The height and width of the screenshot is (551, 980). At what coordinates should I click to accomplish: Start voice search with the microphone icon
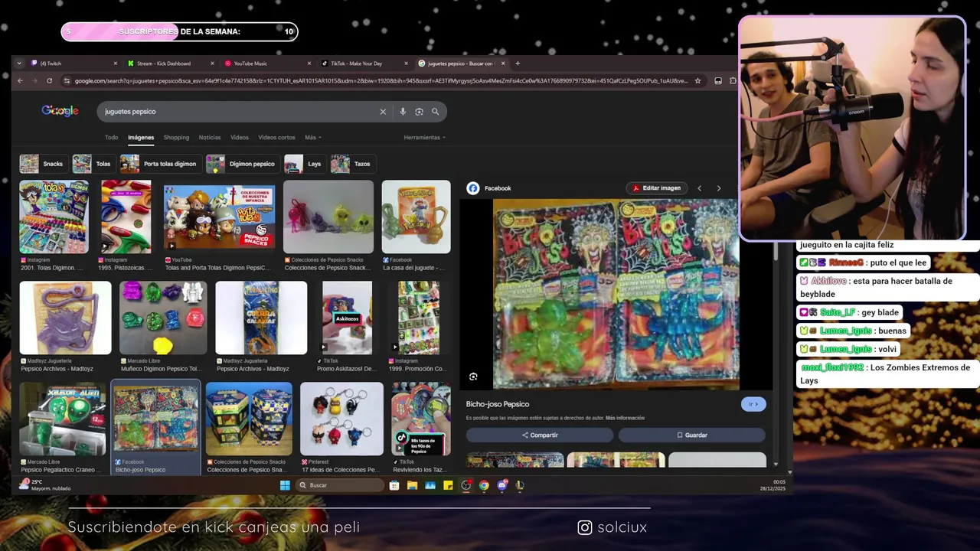point(403,112)
